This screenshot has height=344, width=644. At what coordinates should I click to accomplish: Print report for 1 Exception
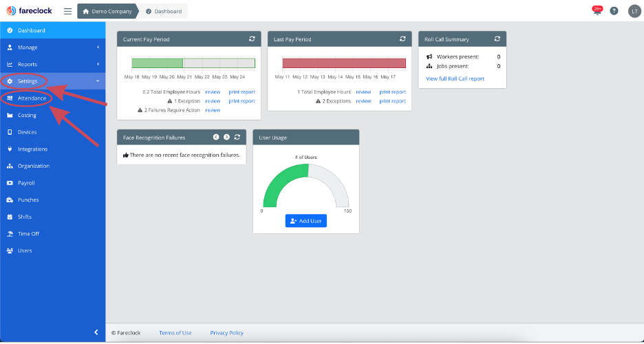click(242, 101)
